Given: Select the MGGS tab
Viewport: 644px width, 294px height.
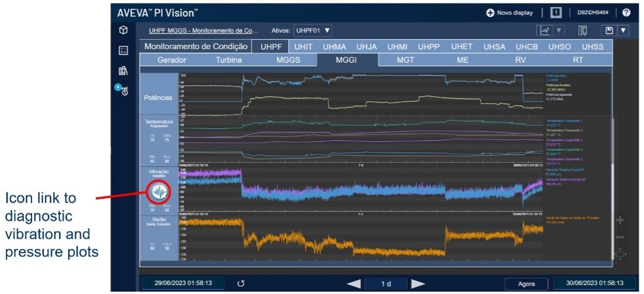Looking at the screenshot, I should (288, 60).
